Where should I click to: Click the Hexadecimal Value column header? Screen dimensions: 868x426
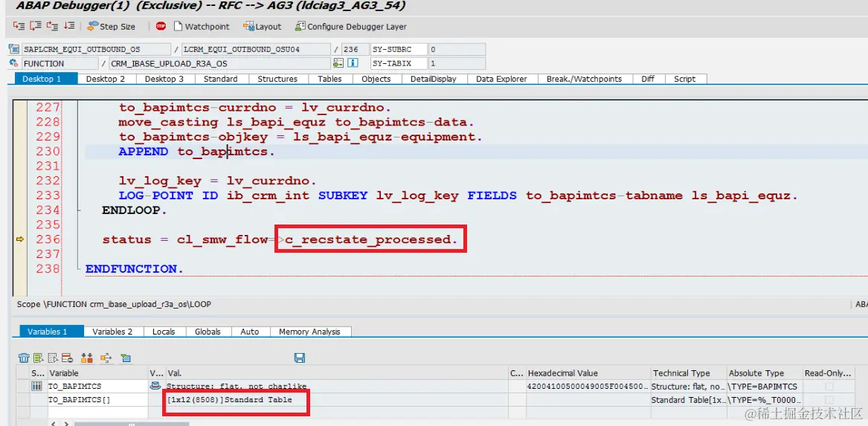tap(588, 373)
